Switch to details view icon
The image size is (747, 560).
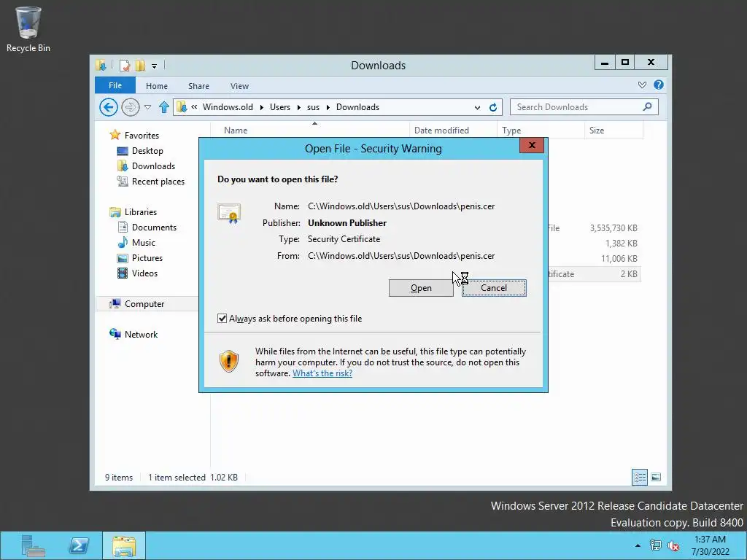[x=639, y=477]
